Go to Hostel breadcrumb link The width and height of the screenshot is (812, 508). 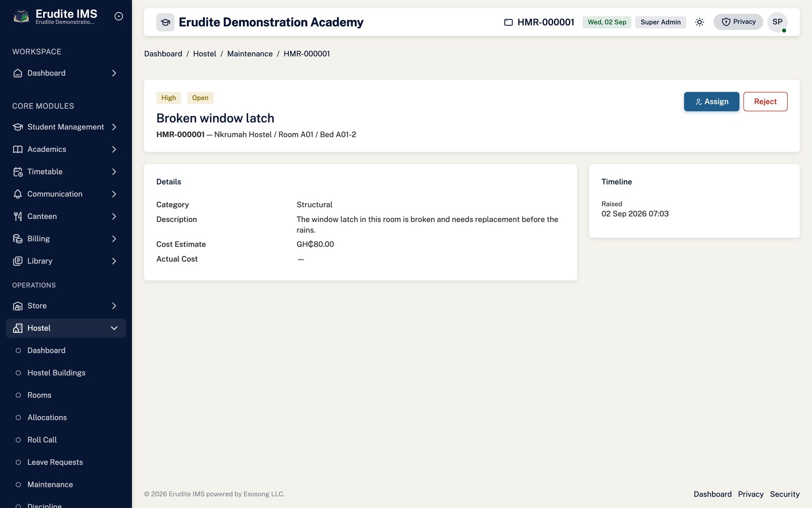coord(205,54)
